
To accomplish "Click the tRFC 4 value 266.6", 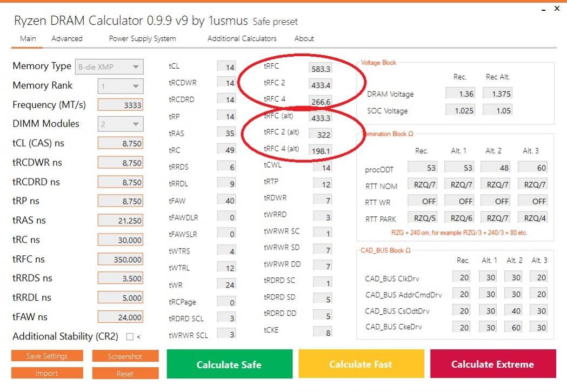I will 321,101.
